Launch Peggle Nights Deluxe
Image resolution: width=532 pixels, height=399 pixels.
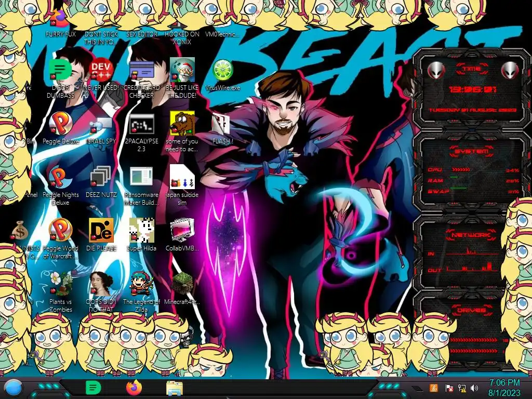[x=60, y=177]
